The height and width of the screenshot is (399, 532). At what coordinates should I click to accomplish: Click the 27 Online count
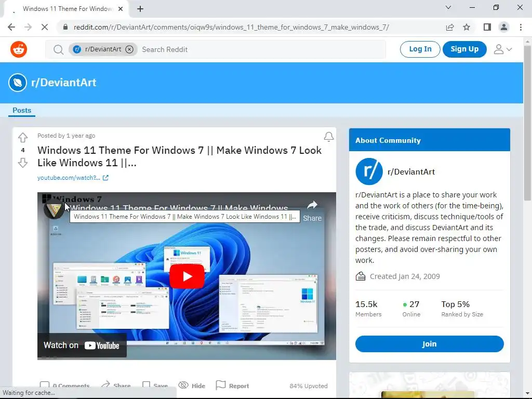pos(411,309)
